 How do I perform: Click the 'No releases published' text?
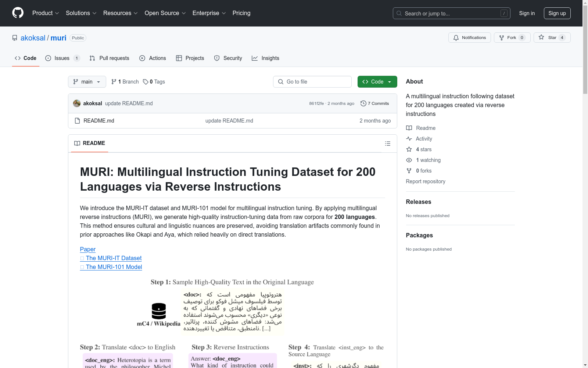click(x=428, y=216)
